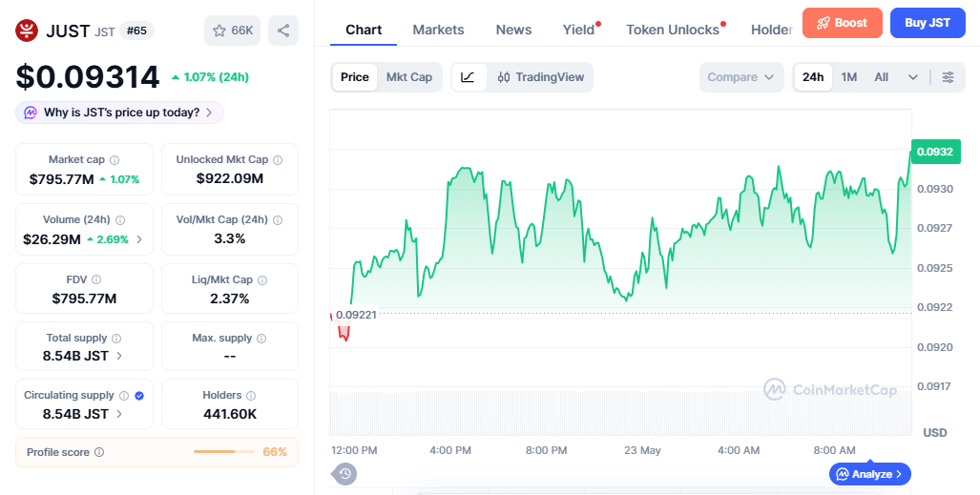The image size is (980, 495).
Task: Click the Circulating supply info icon
Action: (x=124, y=396)
